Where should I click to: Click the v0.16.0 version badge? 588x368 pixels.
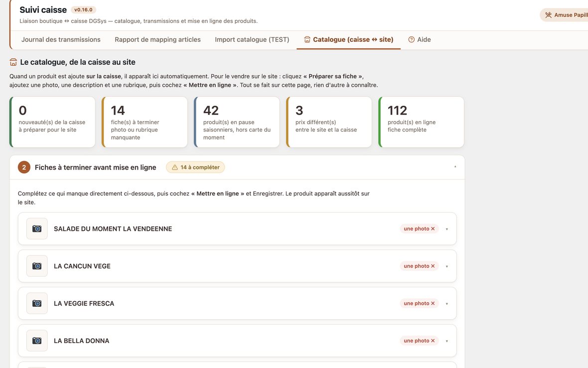tap(83, 10)
